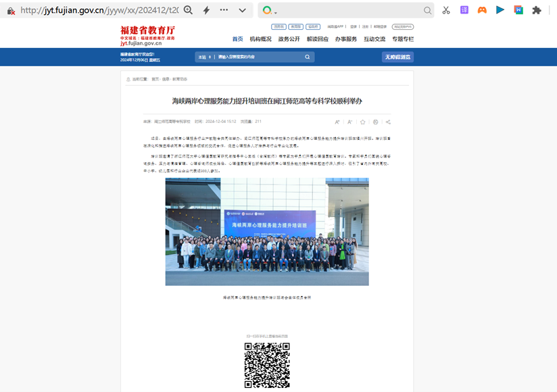Viewport: 557px width, 392px height.
Task: Decrease article font size with A-
Action: [x=349, y=122]
